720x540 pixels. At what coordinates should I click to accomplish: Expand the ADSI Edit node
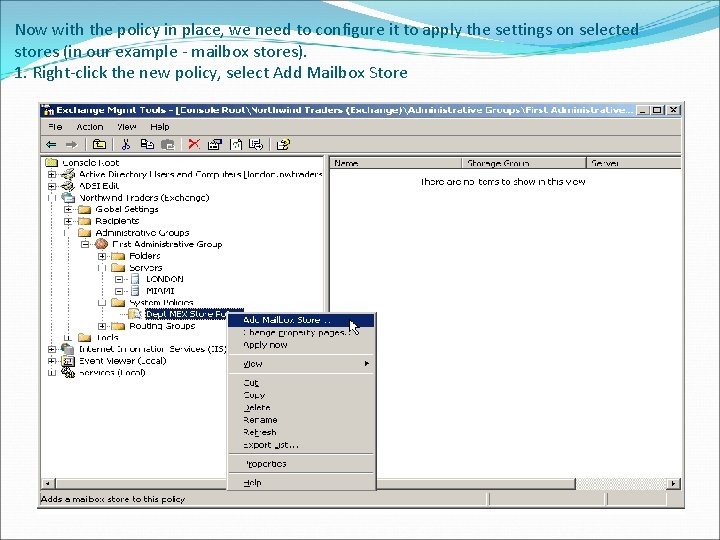pos(52,186)
